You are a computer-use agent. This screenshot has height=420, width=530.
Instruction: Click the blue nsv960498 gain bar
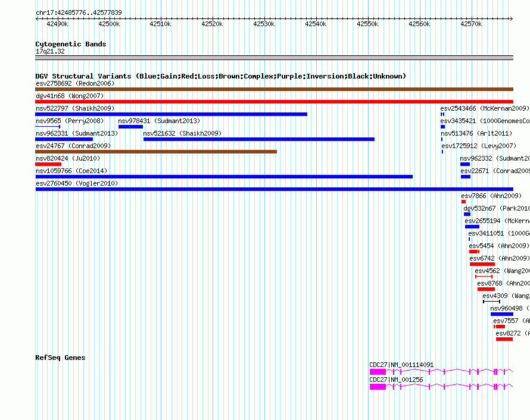pyautogui.click(x=502, y=314)
